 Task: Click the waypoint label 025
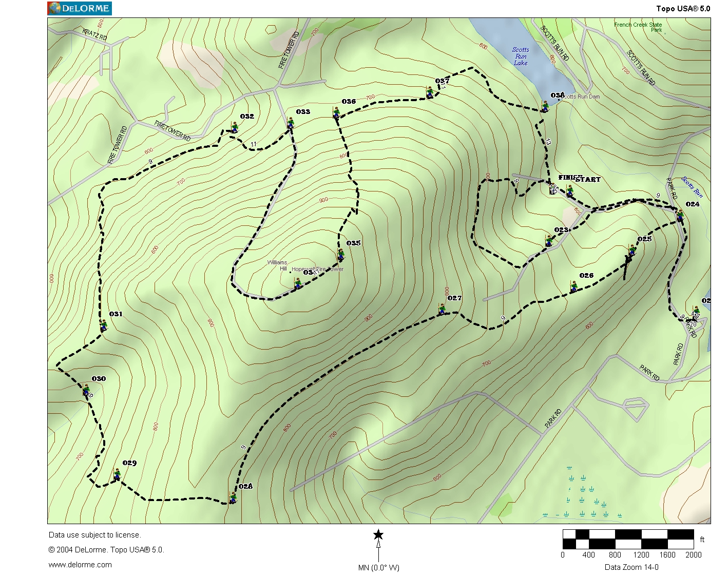(644, 239)
